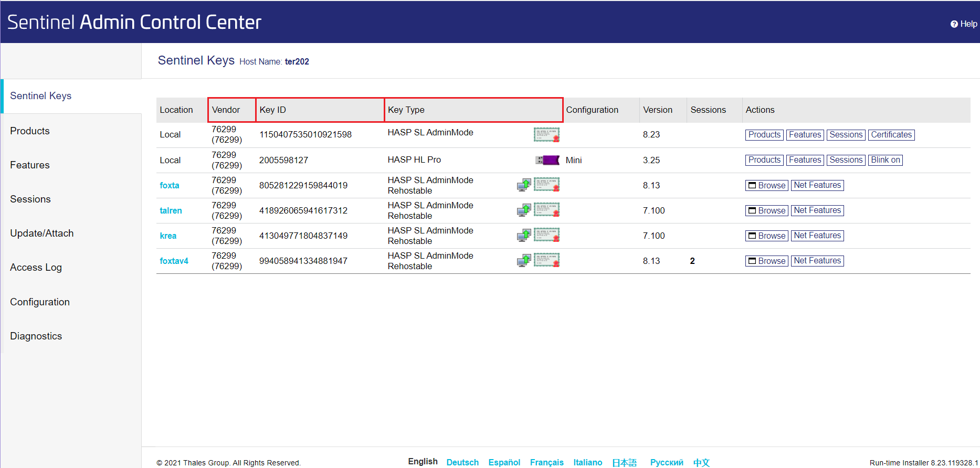Click Net Features button in foxta row
The image size is (980, 468).
click(x=817, y=185)
